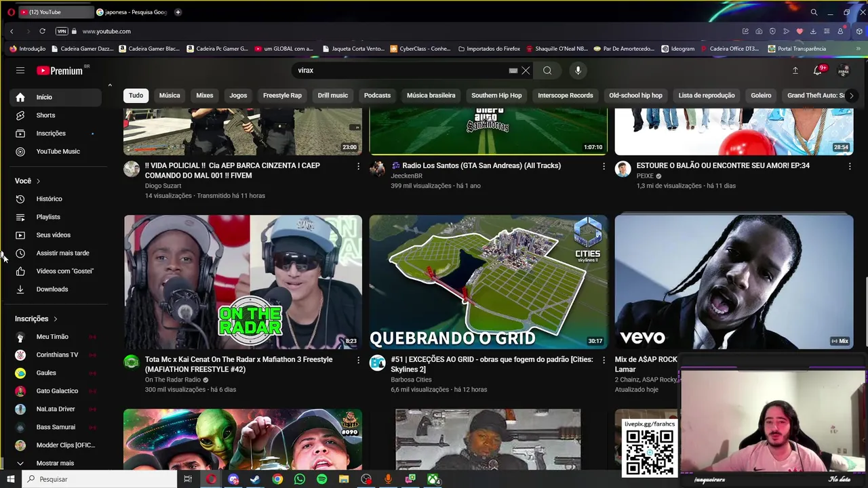Click the magnifier search button

(547, 70)
